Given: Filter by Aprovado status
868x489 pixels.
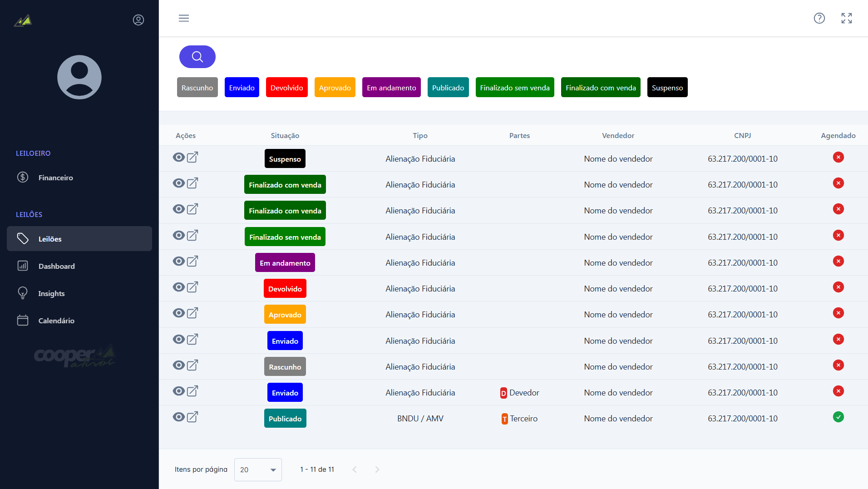Looking at the screenshot, I should click(x=335, y=87).
